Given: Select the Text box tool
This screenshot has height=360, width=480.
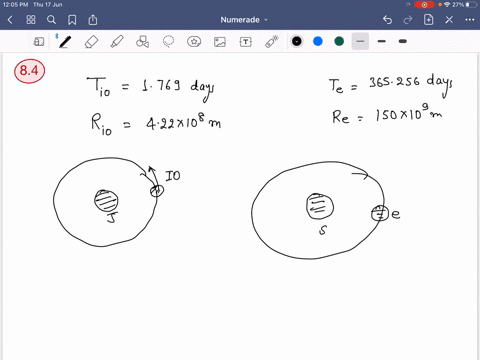Looking at the screenshot, I should pos(246,42).
